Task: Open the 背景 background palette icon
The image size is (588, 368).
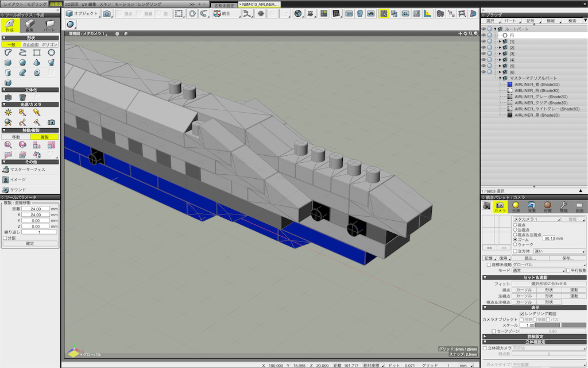Action: (532, 206)
